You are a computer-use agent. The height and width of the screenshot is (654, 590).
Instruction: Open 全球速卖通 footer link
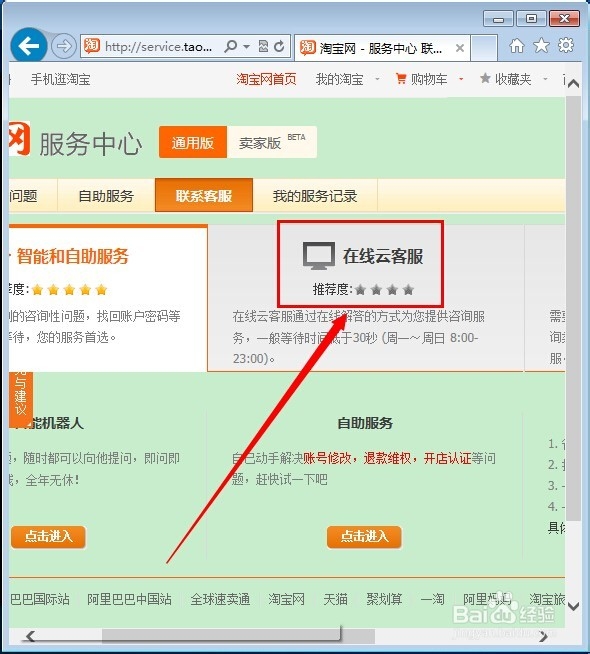220,599
